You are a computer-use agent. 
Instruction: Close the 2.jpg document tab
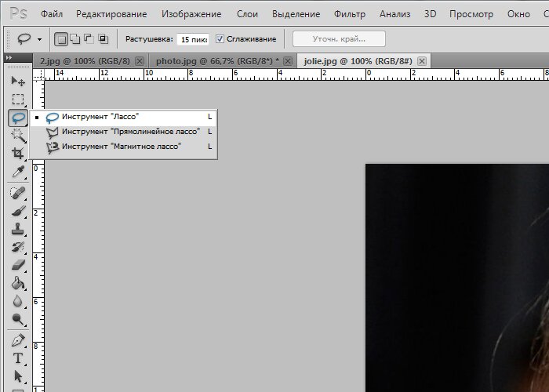coord(140,60)
